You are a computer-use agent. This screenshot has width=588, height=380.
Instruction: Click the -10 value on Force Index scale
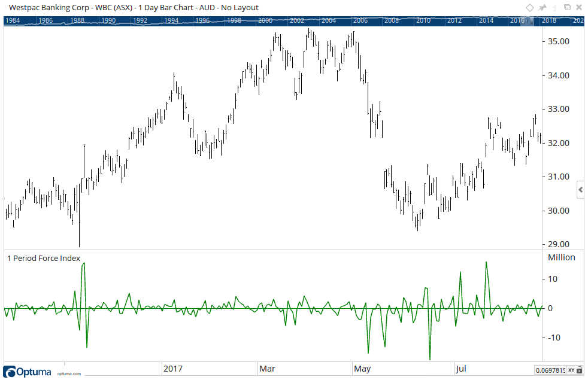[x=554, y=338]
